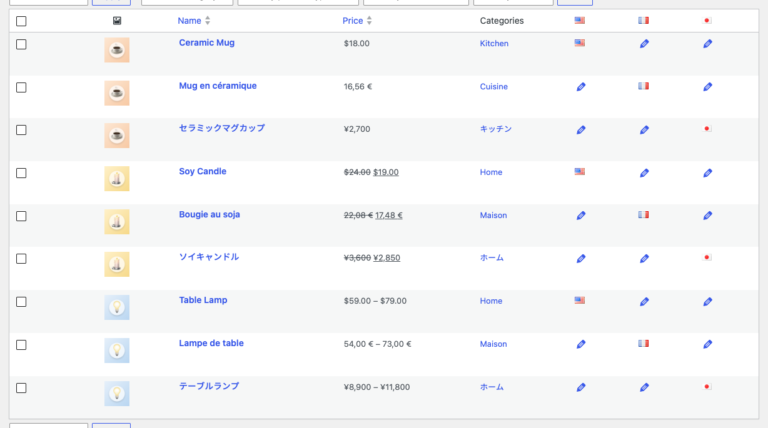Edit French translation of テーブルランプ
Screen dimensions: 768x428
point(644,387)
